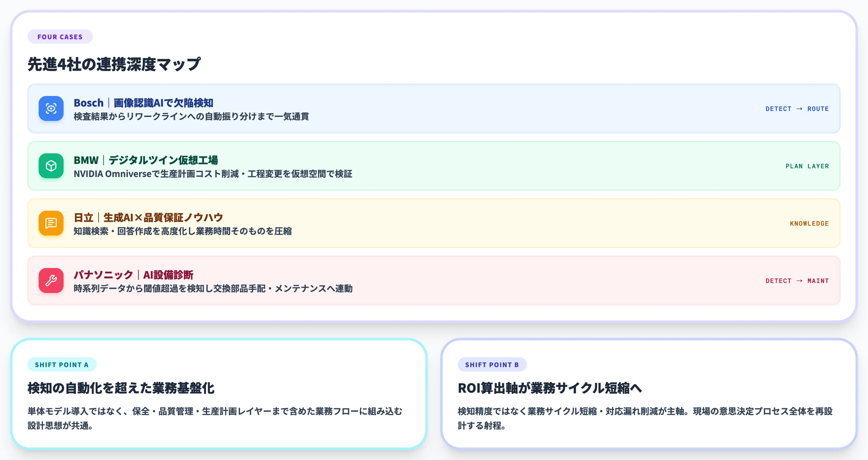Click the DETECT → MAINT tag

tap(797, 281)
